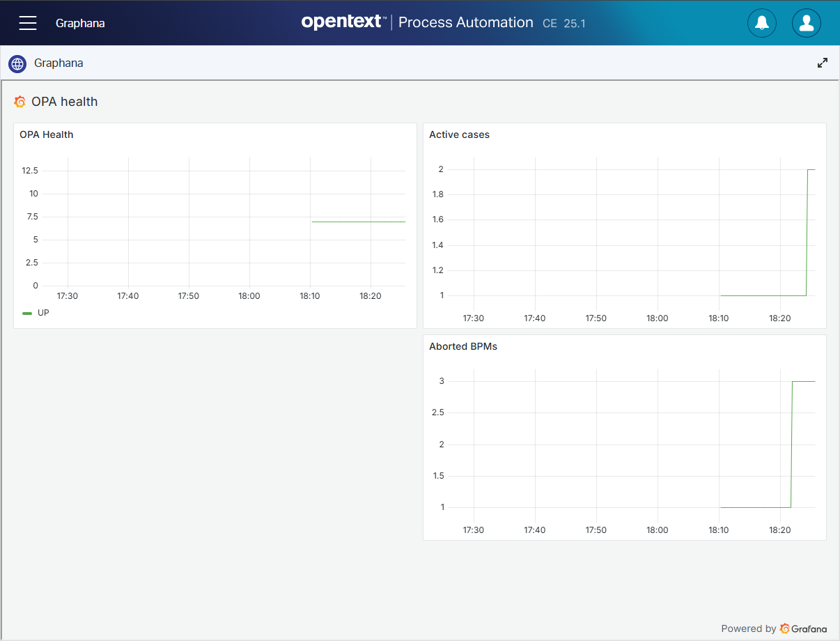Image resolution: width=840 pixels, height=641 pixels.
Task: Open the Aborted BPMs panel title menu
Action: (463, 346)
